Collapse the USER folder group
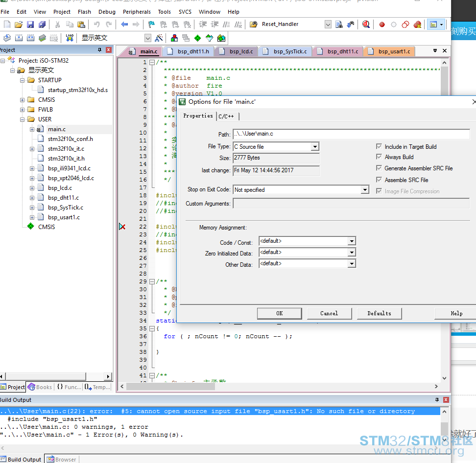 coord(22,119)
